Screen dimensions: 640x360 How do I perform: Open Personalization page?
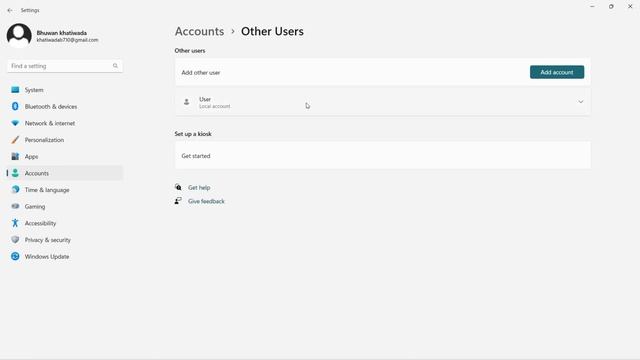coord(64,140)
